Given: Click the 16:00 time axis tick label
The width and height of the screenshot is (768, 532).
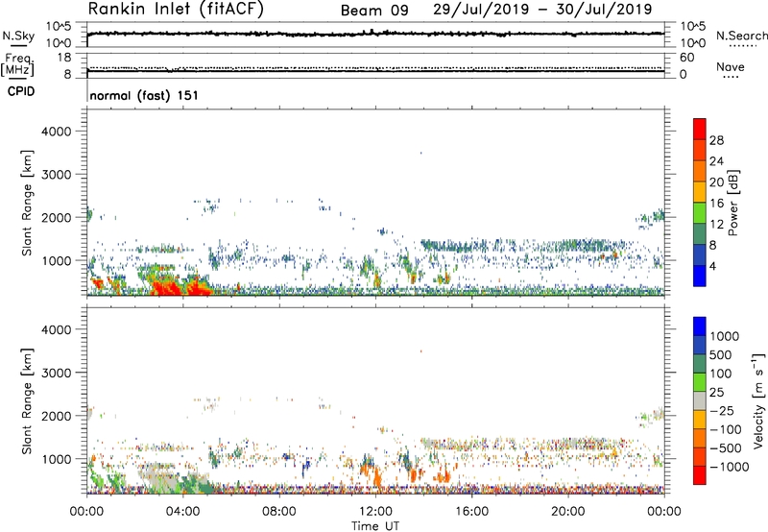Looking at the screenshot, I should tap(471, 512).
